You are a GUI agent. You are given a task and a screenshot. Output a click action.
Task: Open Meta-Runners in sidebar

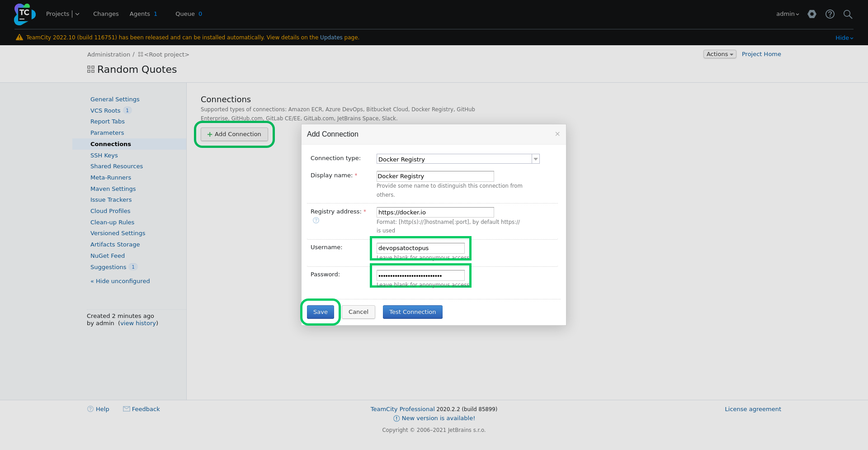(x=111, y=177)
